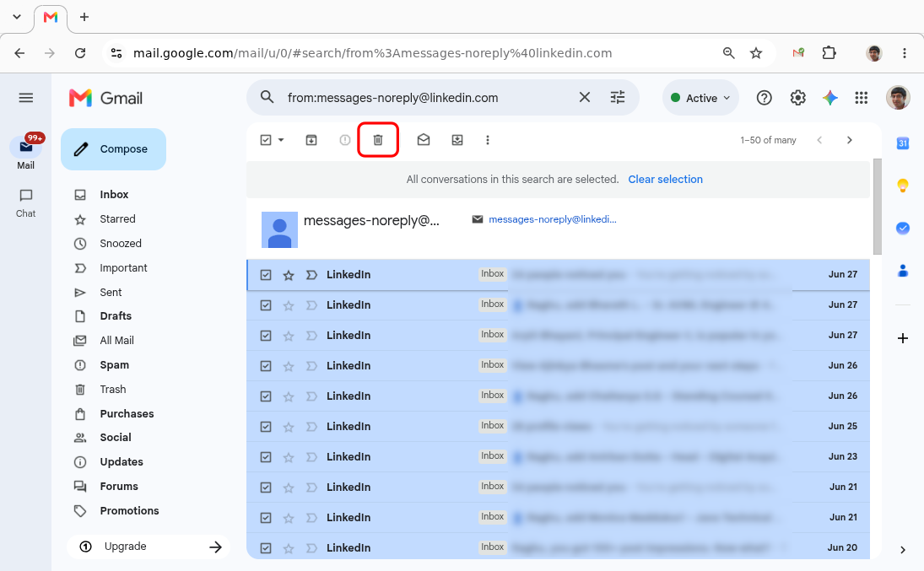Open the More options three-dot toolbar menu
Viewport: 924px width, 571px height.
(x=488, y=140)
